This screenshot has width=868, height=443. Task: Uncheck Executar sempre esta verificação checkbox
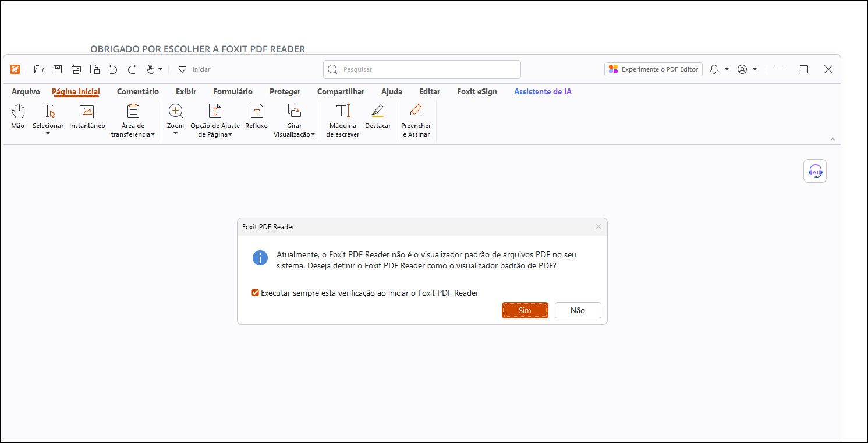coord(255,293)
